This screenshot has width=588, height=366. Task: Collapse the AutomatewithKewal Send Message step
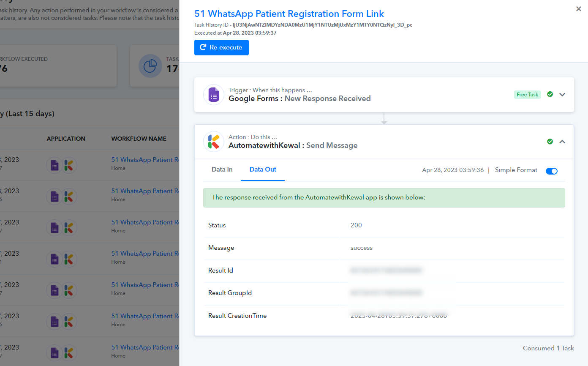[x=562, y=142]
